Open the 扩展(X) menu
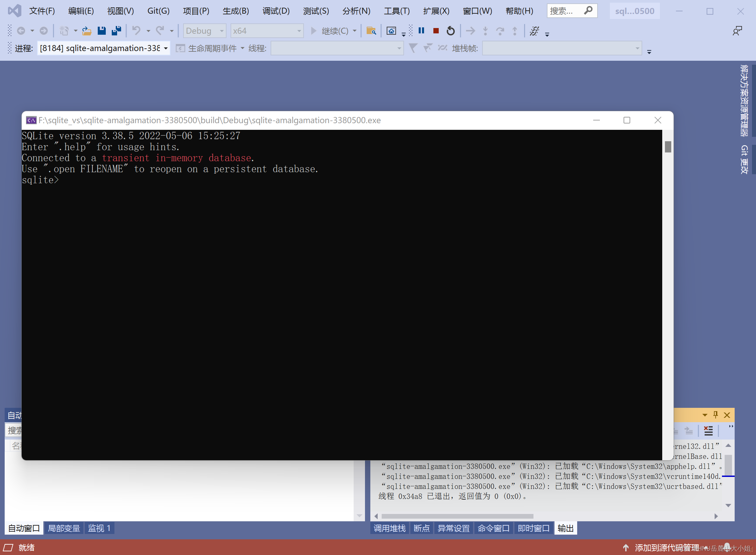This screenshot has width=756, height=555. tap(436, 11)
